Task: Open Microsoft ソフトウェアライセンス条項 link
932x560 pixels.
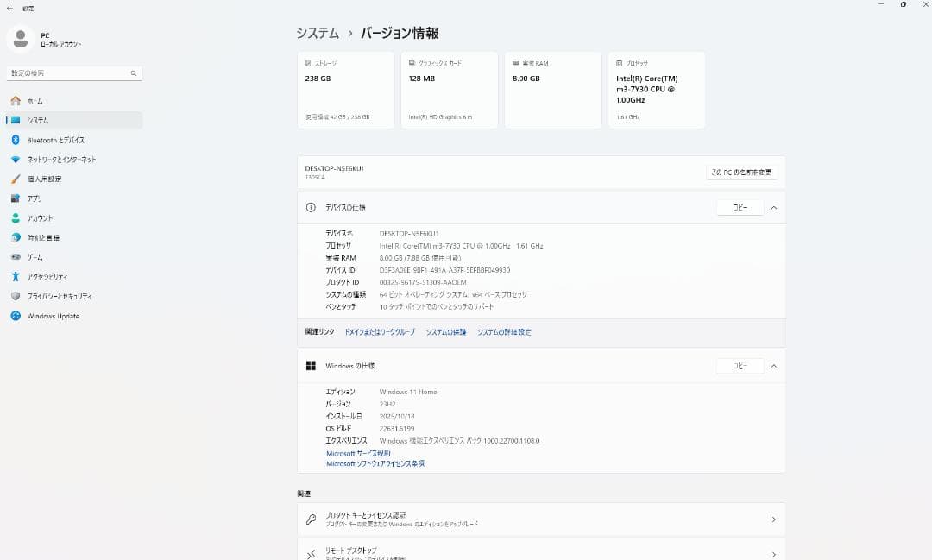Action: pos(375,463)
